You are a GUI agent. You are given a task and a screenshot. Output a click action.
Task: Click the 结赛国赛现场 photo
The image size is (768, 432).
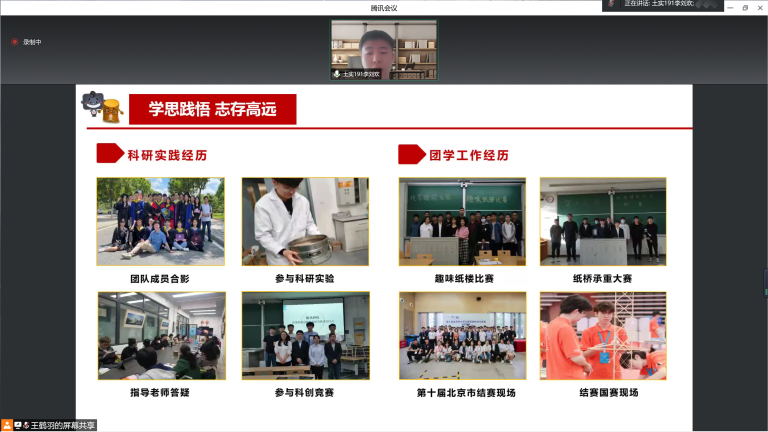[603, 336]
